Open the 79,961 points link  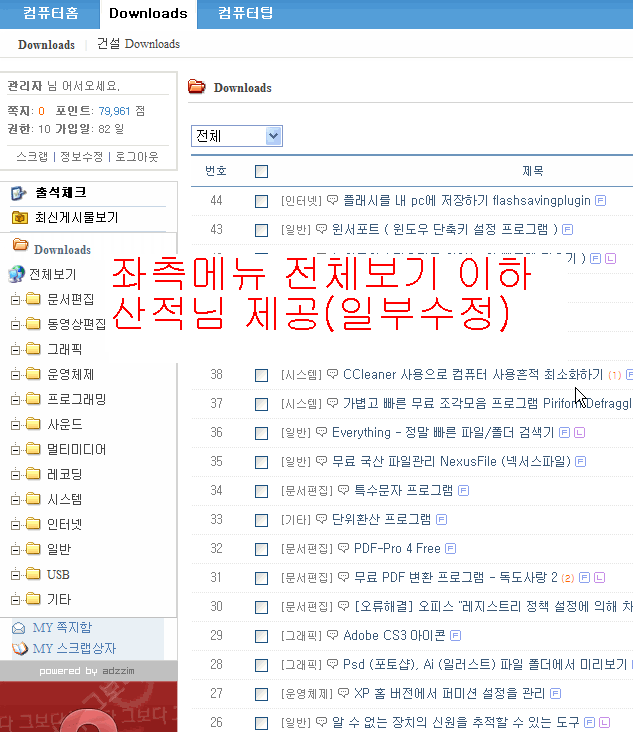[114, 111]
